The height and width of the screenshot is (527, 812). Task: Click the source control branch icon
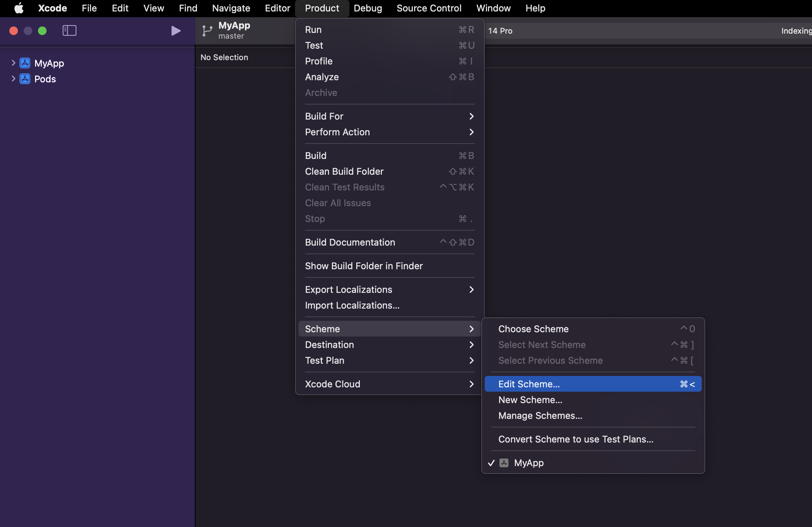(x=207, y=31)
